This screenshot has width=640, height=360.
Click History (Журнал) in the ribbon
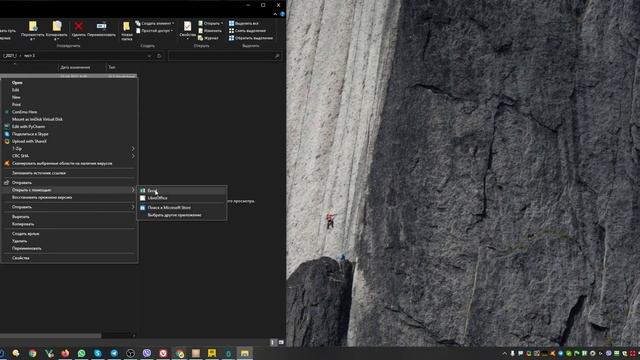click(208, 38)
